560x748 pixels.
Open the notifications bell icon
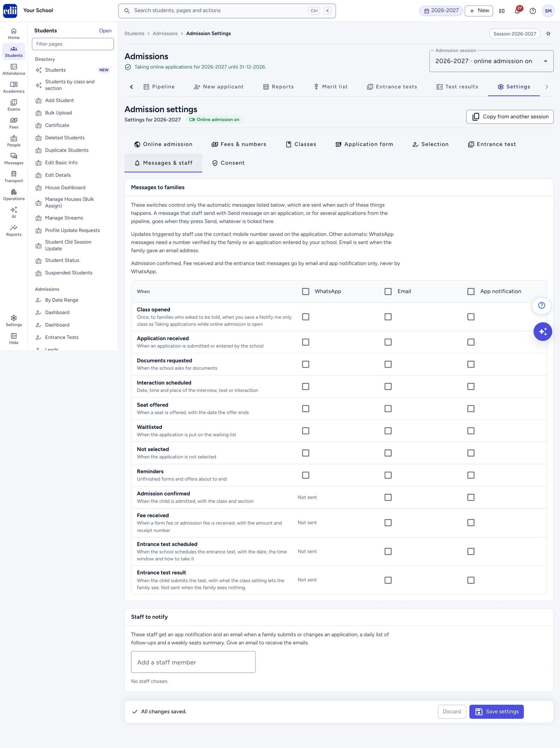click(517, 11)
